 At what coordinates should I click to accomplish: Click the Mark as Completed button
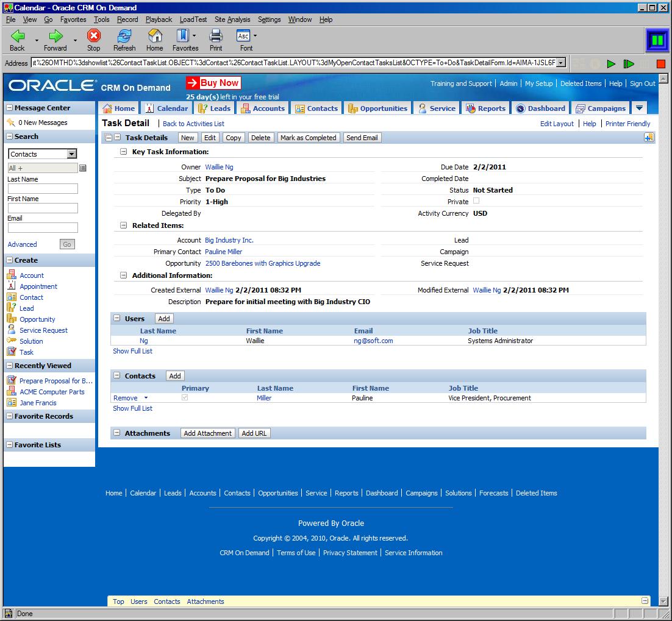click(x=308, y=138)
